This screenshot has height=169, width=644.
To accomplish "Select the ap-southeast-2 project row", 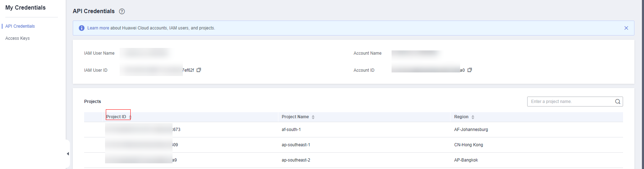I will pos(296,160).
